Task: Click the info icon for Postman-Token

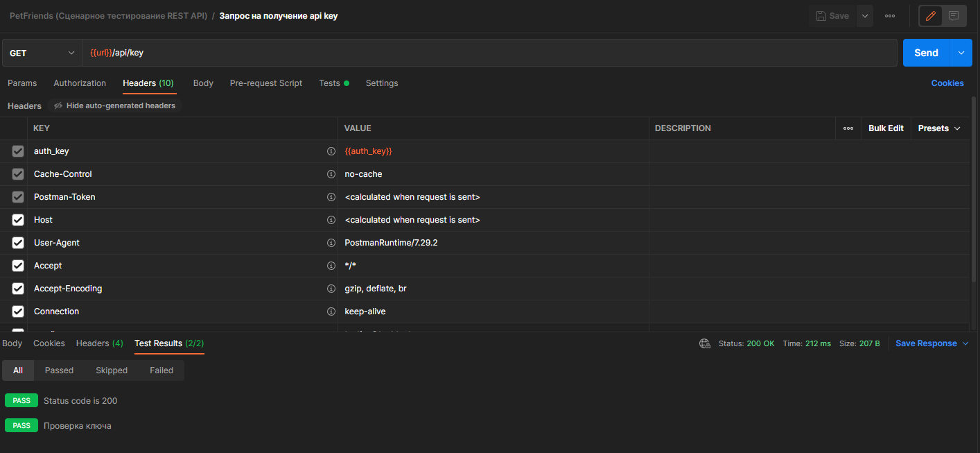Action: [x=331, y=197]
